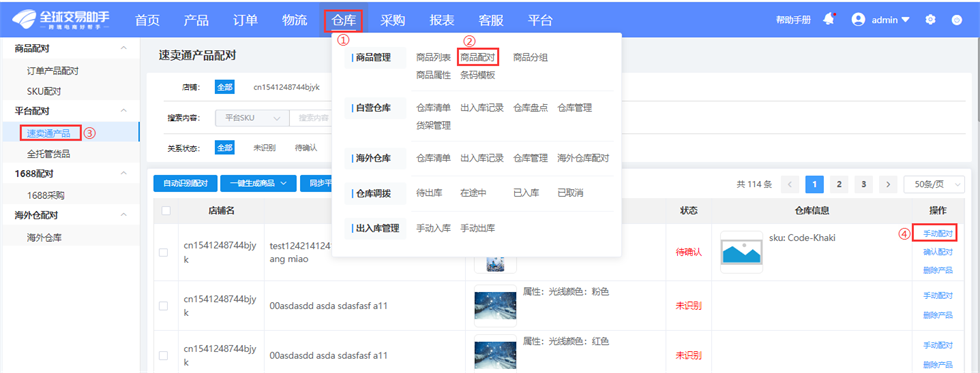Click the round icon right of the gear

[956, 19]
